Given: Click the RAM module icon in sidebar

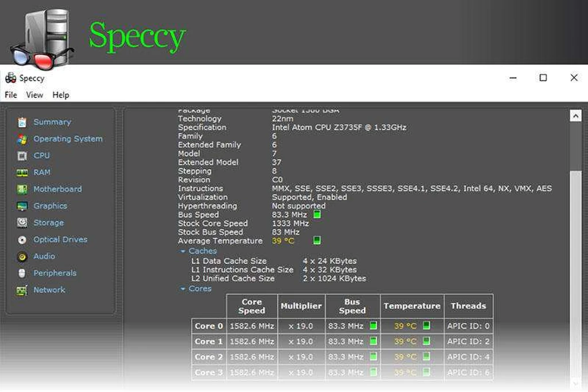Looking at the screenshot, I should point(22,172).
